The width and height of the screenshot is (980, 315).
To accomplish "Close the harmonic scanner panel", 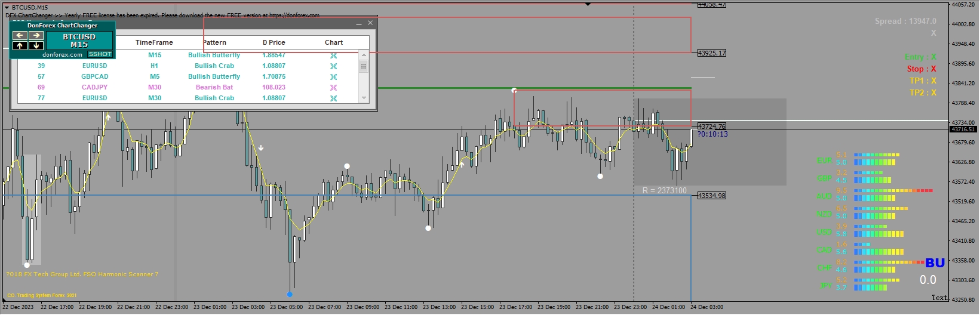I will pos(370,23).
